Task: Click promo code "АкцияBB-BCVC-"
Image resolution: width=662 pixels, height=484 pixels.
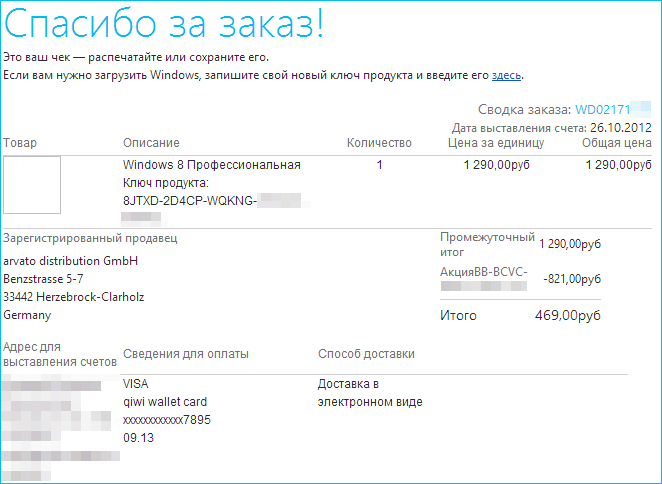Action: click(484, 272)
